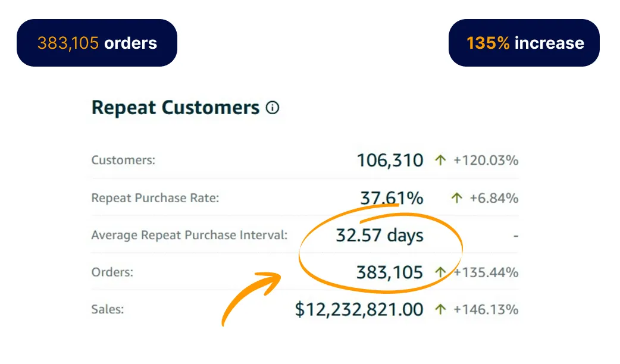Click the 32.57 days interval value
The height and width of the screenshot is (364, 620).
[380, 235]
